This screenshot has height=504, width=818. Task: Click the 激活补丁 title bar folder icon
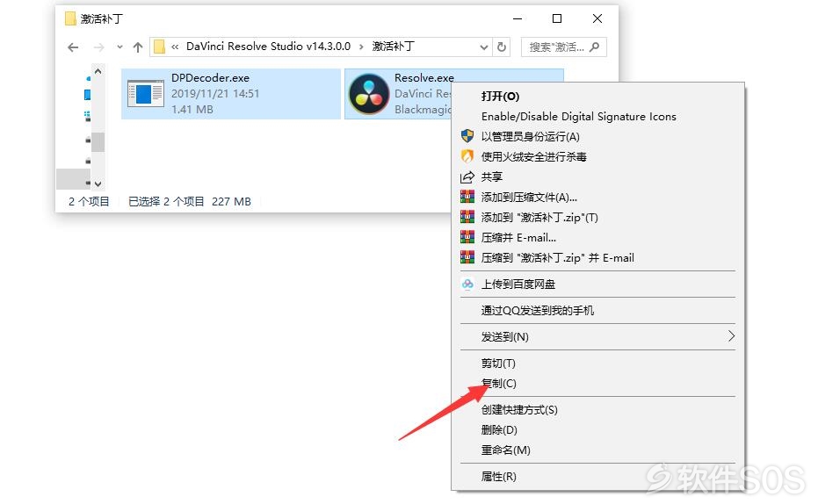70,18
